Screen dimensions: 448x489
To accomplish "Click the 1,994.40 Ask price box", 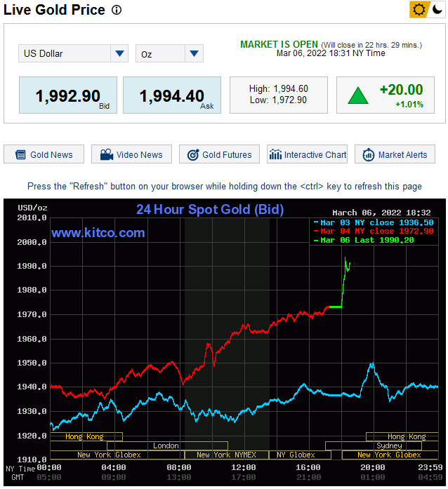I will click(172, 95).
